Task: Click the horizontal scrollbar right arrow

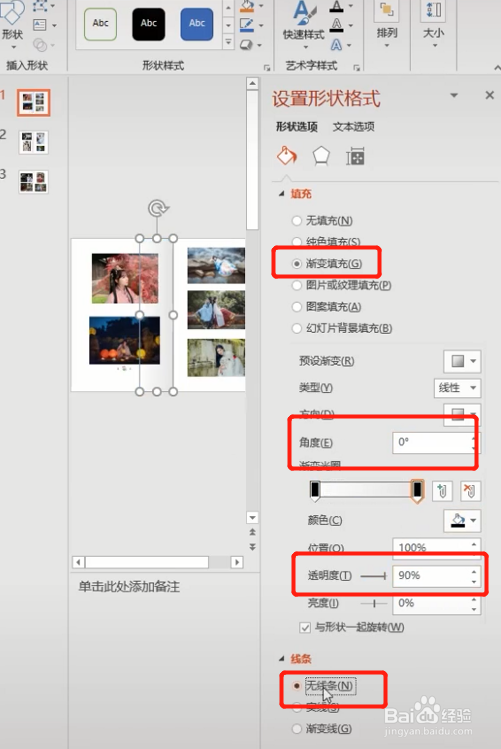Action: click(237, 562)
